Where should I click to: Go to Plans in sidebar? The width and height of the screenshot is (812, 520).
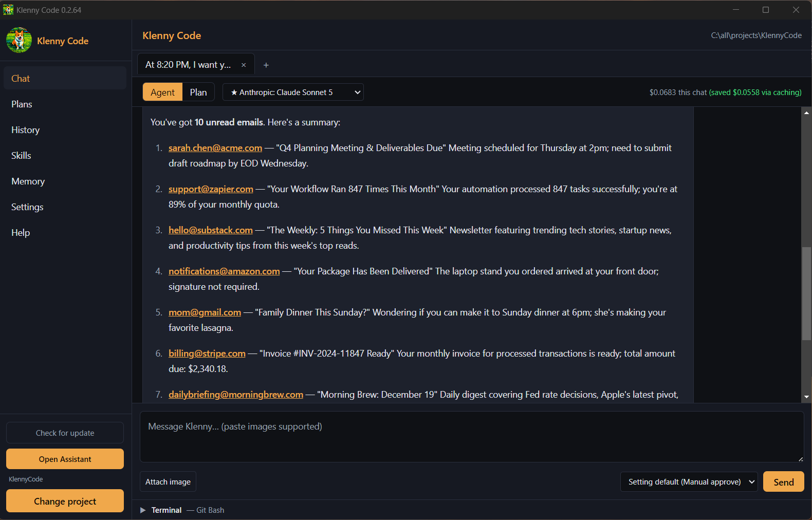(x=65, y=104)
